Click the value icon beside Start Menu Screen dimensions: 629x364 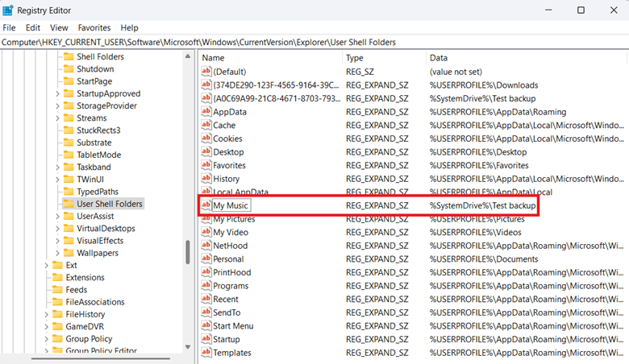pyautogui.click(x=206, y=326)
